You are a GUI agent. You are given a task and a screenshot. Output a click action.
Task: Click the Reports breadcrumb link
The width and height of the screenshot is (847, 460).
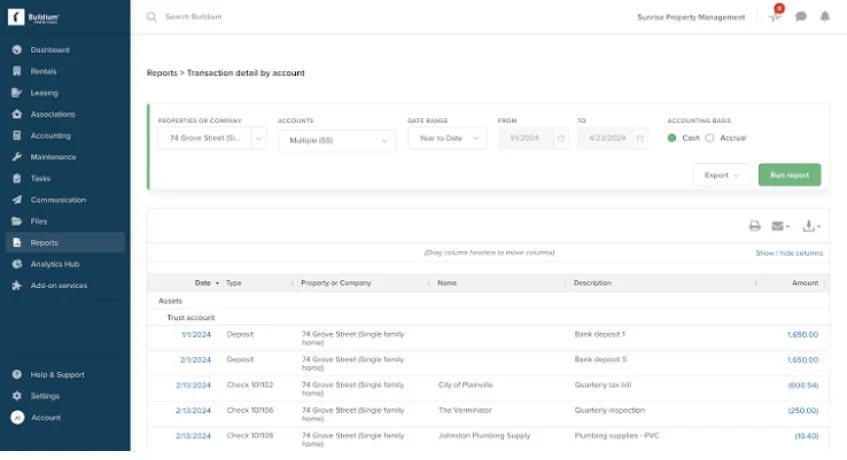[x=162, y=73]
